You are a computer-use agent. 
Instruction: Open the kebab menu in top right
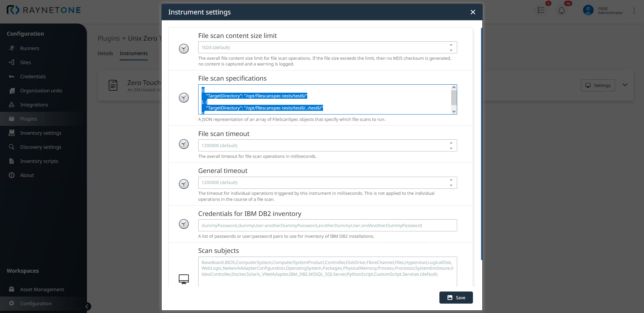pos(634,10)
